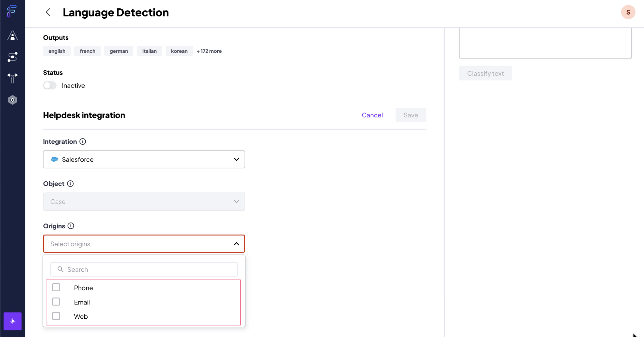
Task: Check the Web origin checkbox
Action: coord(56,316)
